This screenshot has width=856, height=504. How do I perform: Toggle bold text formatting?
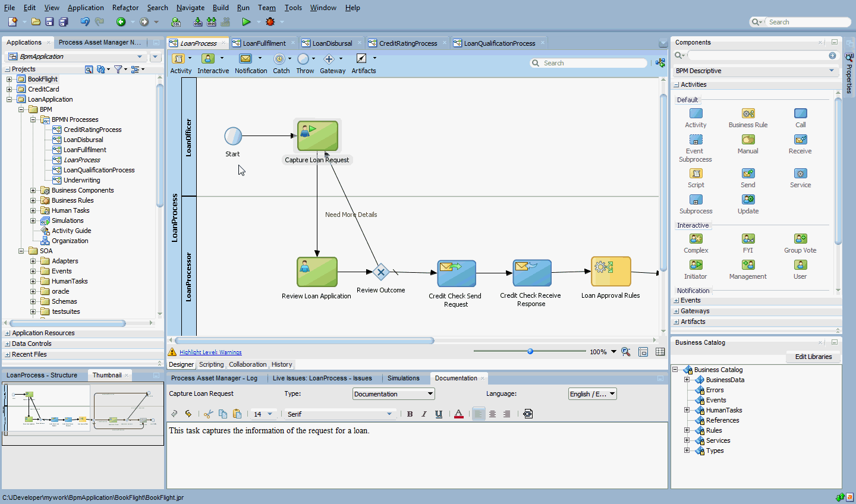[410, 414]
